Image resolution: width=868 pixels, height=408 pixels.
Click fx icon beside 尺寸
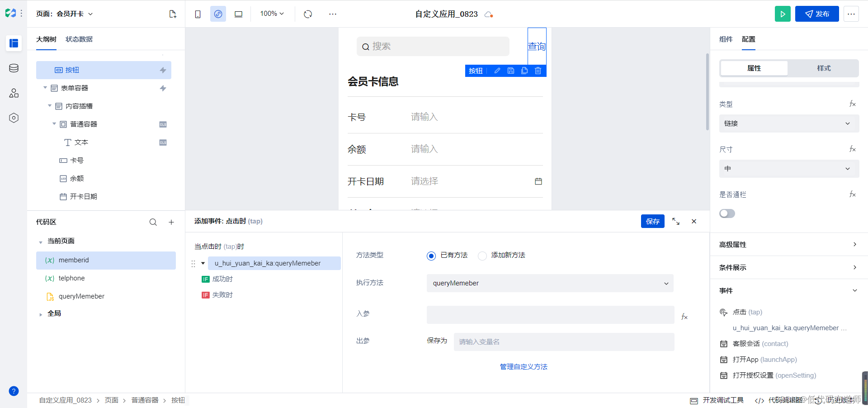[853, 149]
